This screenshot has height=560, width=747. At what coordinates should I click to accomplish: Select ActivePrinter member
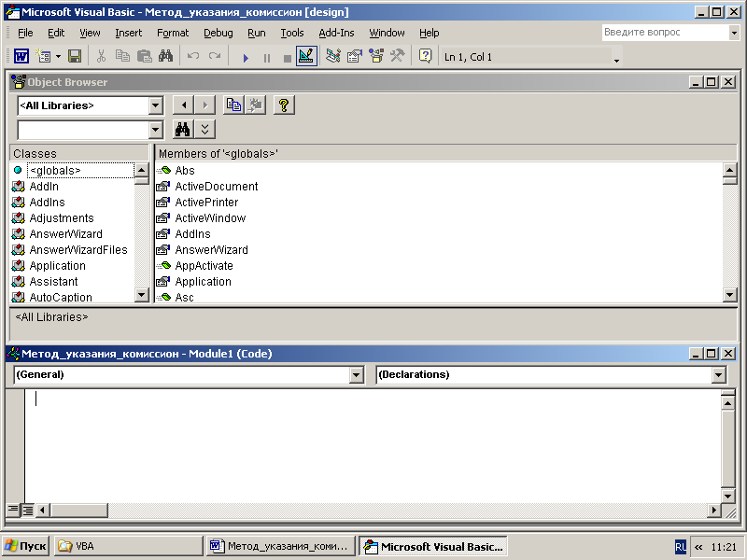206,203
